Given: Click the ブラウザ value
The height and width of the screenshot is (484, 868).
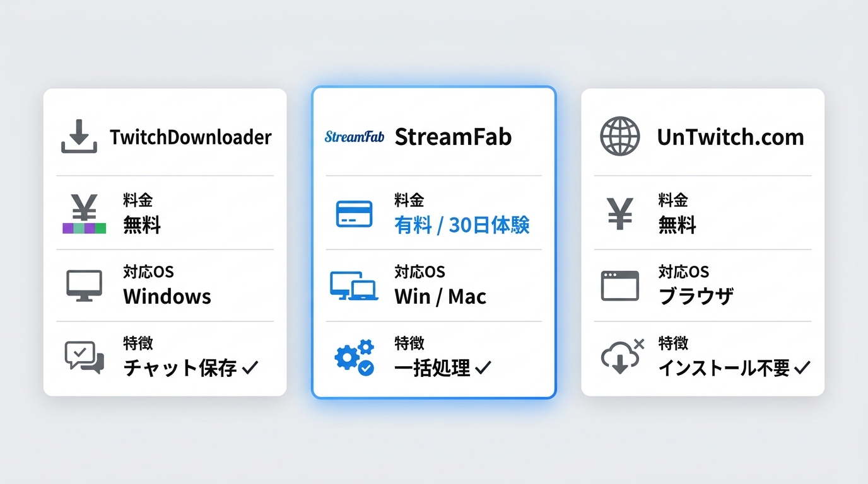Looking at the screenshot, I should [696, 296].
